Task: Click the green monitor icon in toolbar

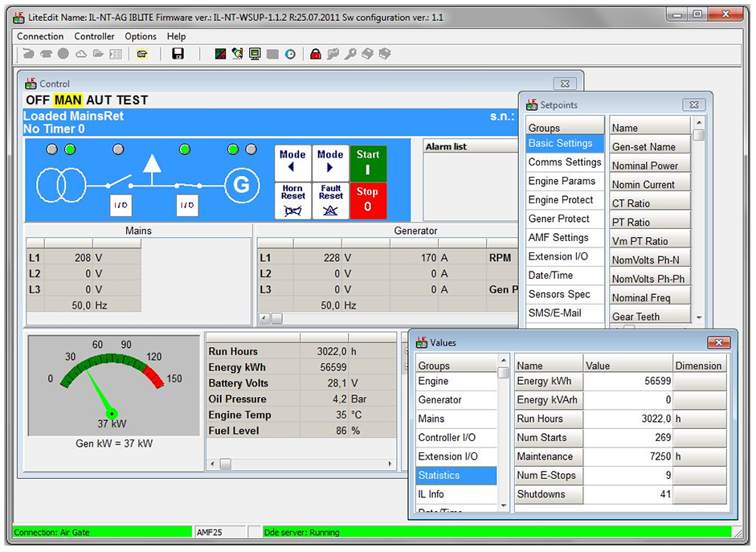Action: (255, 54)
